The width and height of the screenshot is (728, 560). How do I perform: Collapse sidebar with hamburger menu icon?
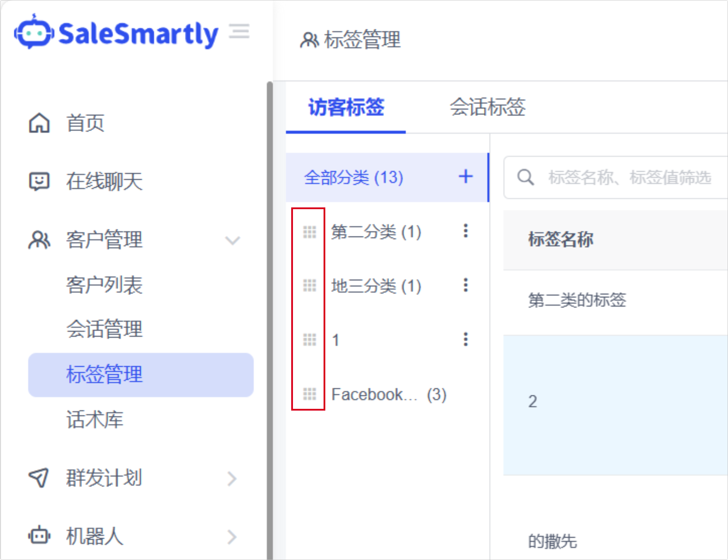pyautogui.click(x=239, y=32)
